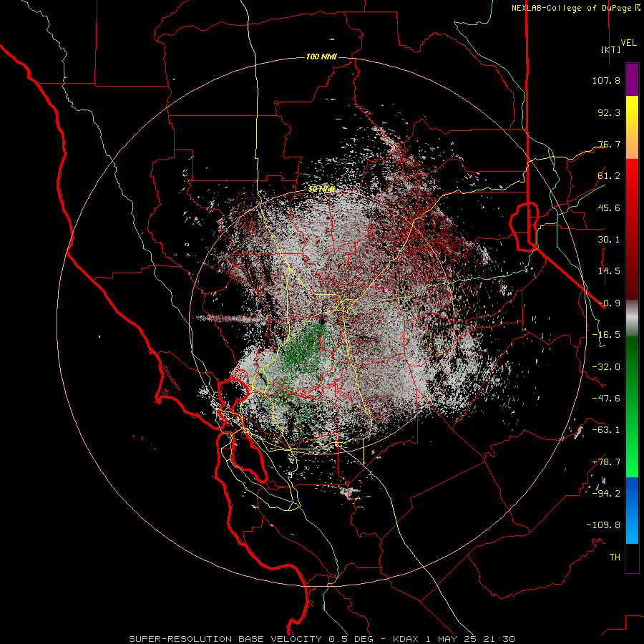The height and width of the screenshot is (644, 644).
Task: Select the -63.1 legend value
Action: click(606, 430)
